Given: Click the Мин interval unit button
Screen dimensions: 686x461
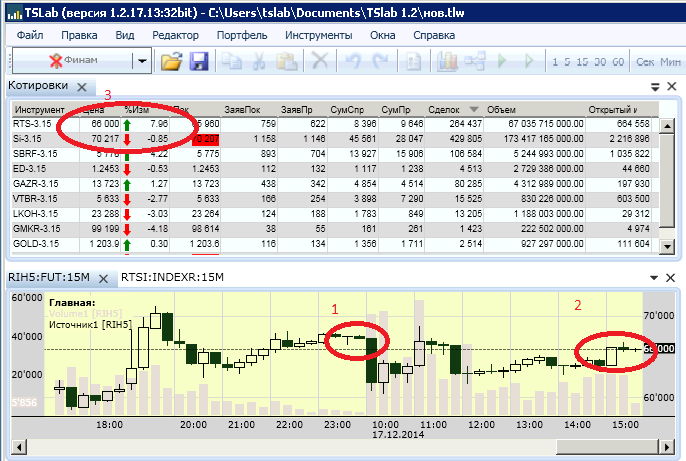Looking at the screenshot, I should point(670,62).
